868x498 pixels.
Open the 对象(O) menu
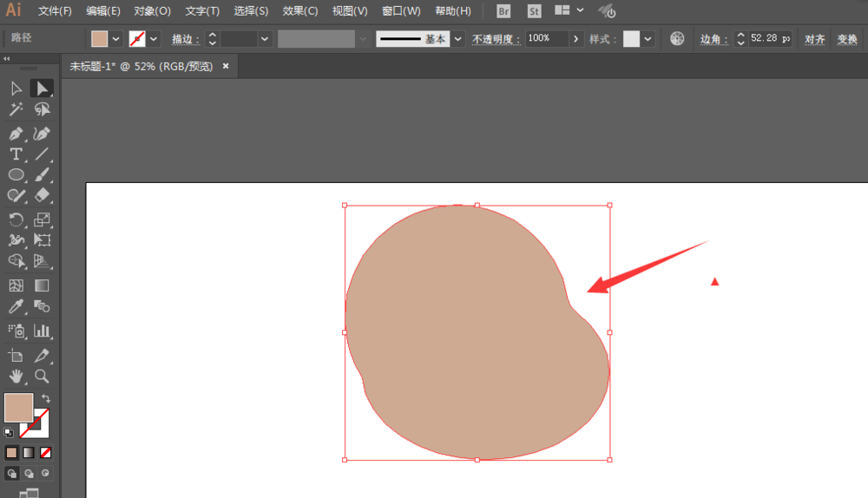click(153, 11)
